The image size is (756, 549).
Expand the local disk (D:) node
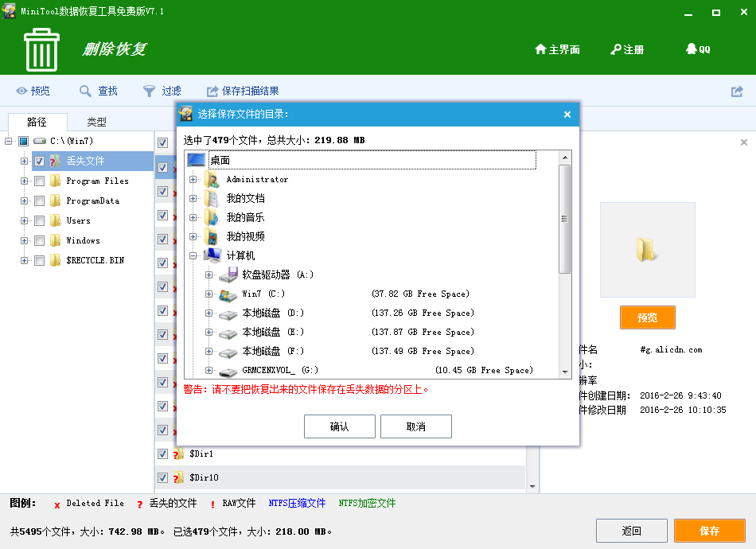[x=208, y=313]
